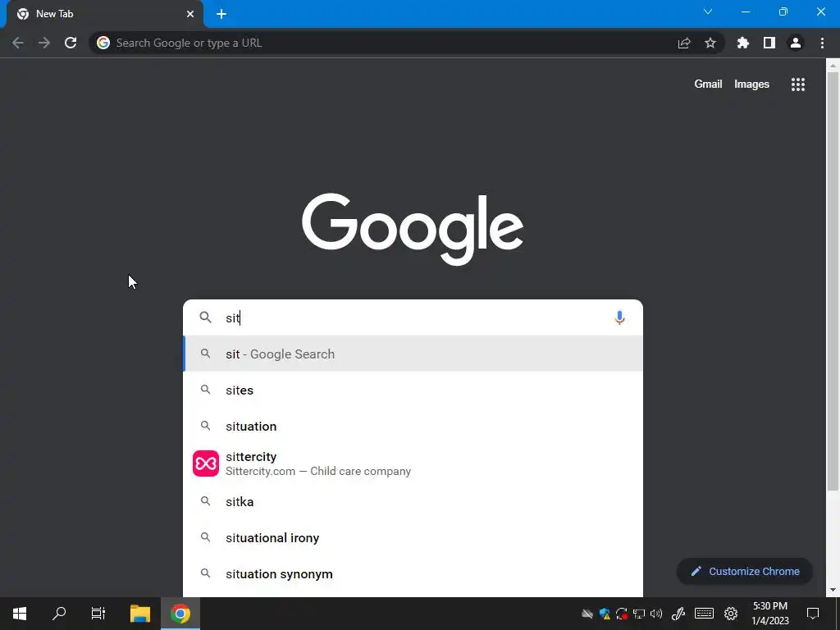Start voice search with the microphone

pyautogui.click(x=619, y=317)
